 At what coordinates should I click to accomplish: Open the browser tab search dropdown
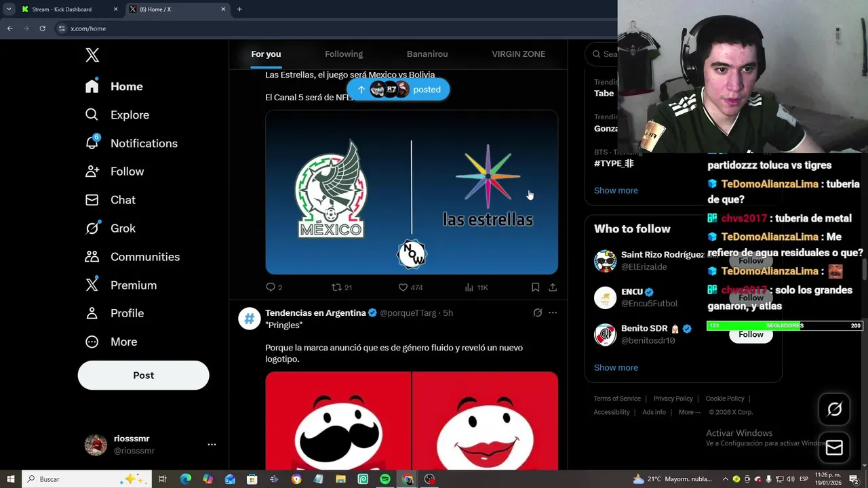click(9, 9)
